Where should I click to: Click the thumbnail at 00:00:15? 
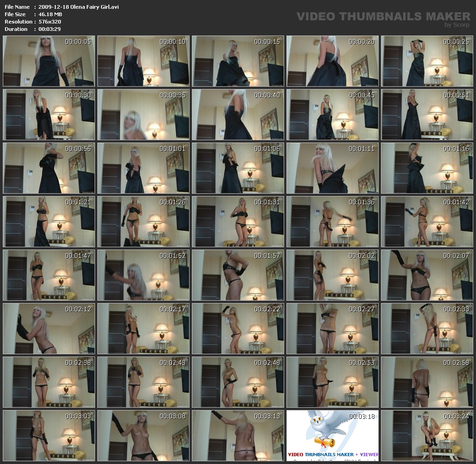tap(238, 61)
